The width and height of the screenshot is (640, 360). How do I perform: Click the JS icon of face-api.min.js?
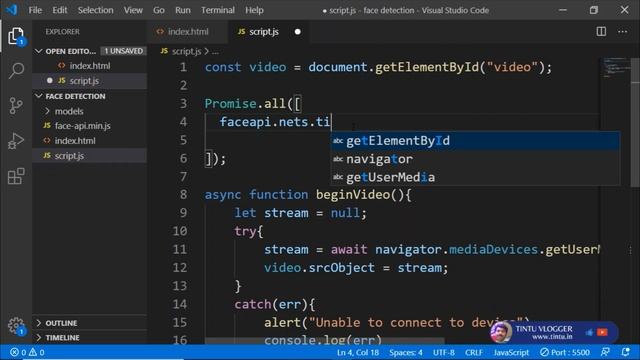(47, 126)
